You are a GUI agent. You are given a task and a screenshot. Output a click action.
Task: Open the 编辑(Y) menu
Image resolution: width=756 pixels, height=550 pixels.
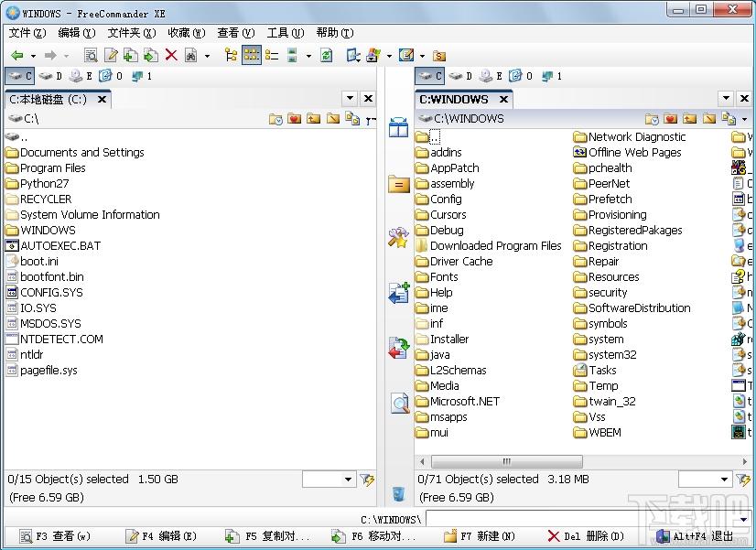77,33
